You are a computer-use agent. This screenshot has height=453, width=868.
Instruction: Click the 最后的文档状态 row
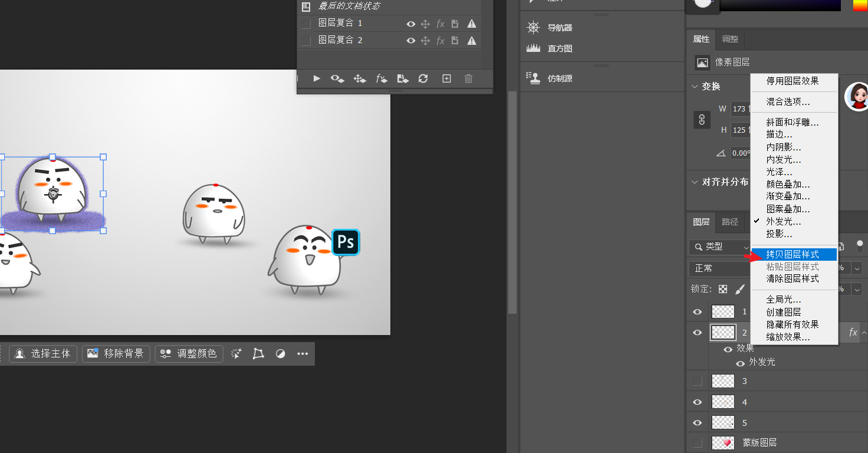(389, 6)
